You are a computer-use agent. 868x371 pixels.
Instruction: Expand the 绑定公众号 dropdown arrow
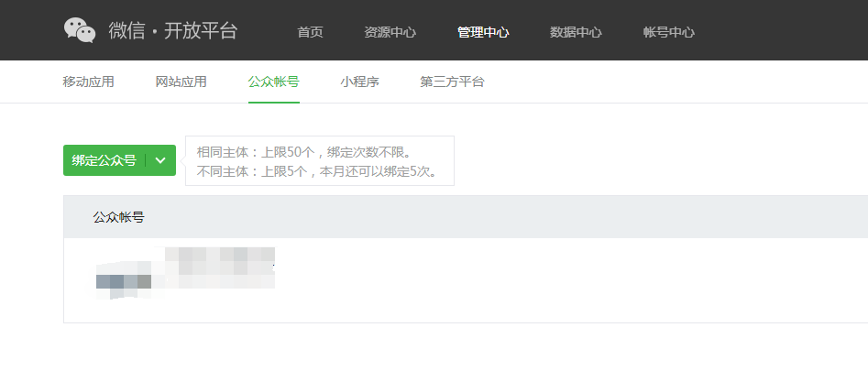160,160
